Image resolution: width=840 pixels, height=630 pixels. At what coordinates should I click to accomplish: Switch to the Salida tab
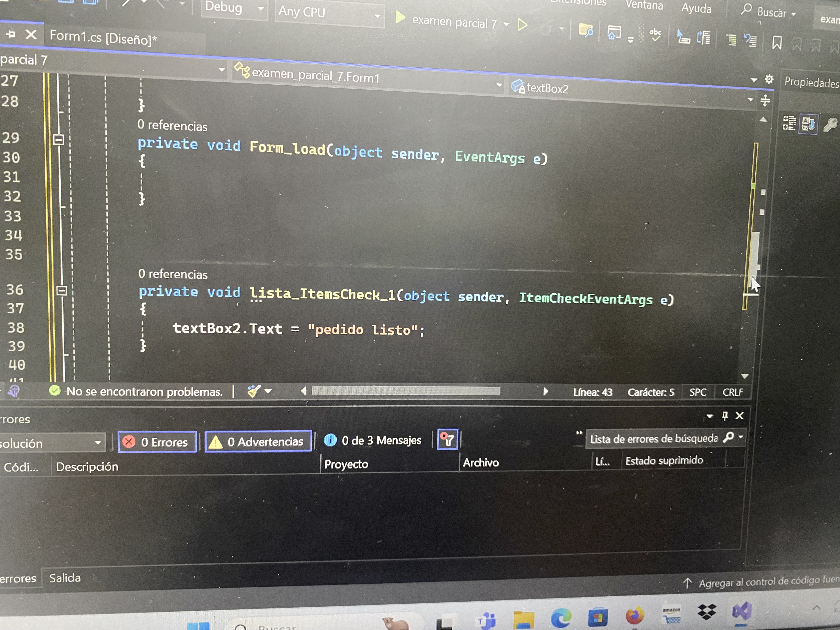(x=65, y=578)
